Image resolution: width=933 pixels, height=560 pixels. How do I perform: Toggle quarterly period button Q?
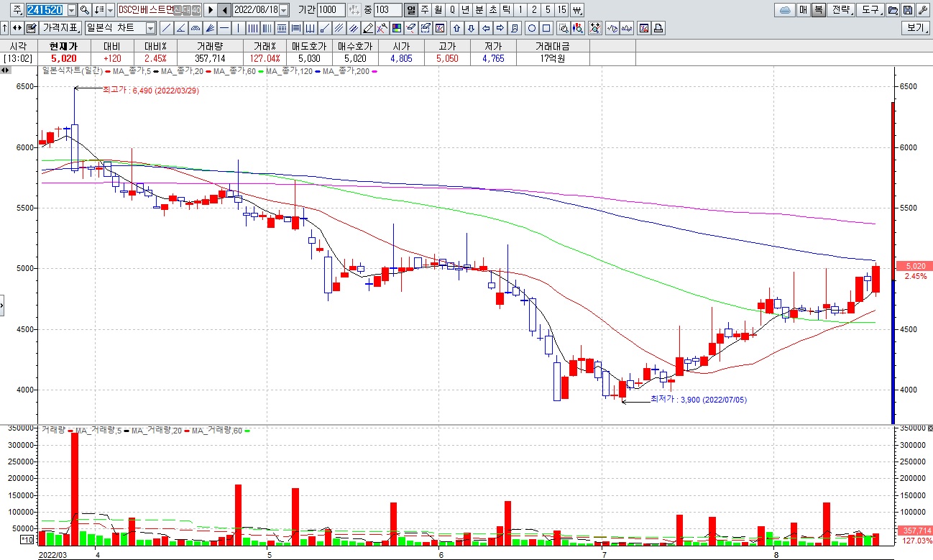pos(451,10)
